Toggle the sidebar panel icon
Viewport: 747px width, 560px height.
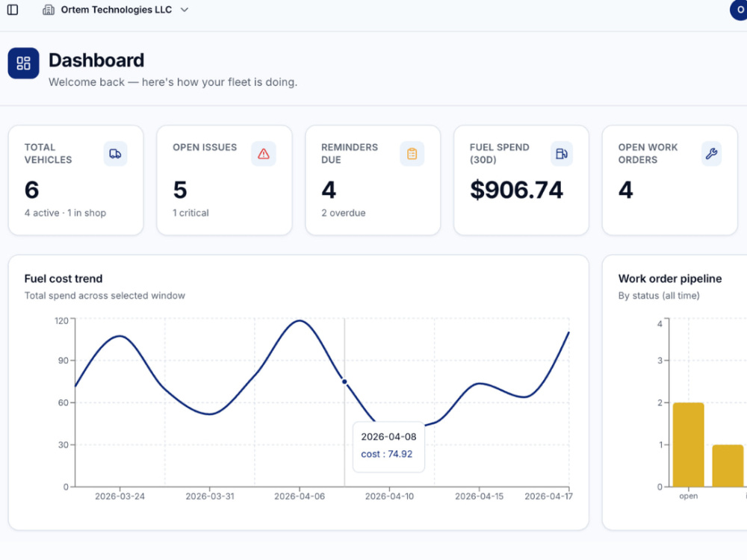[13, 10]
